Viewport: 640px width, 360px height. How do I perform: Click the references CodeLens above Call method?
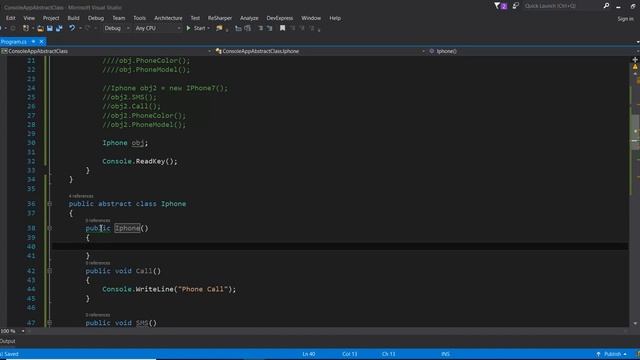point(98,263)
